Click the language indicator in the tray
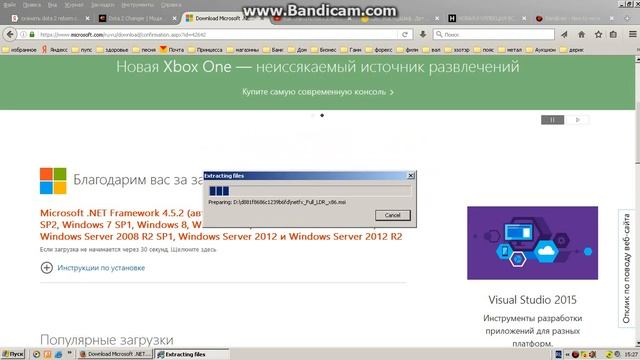The height and width of the screenshot is (360, 640). (558, 354)
